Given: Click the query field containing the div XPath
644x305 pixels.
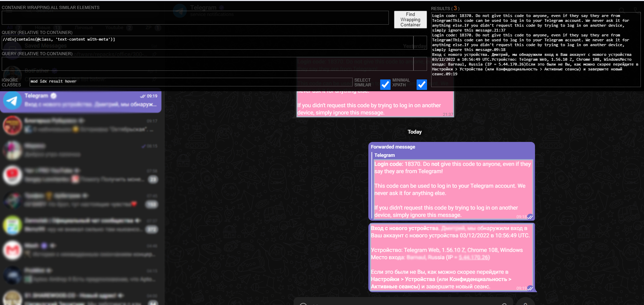Looking at the screenshot, I should click(208, 43).
